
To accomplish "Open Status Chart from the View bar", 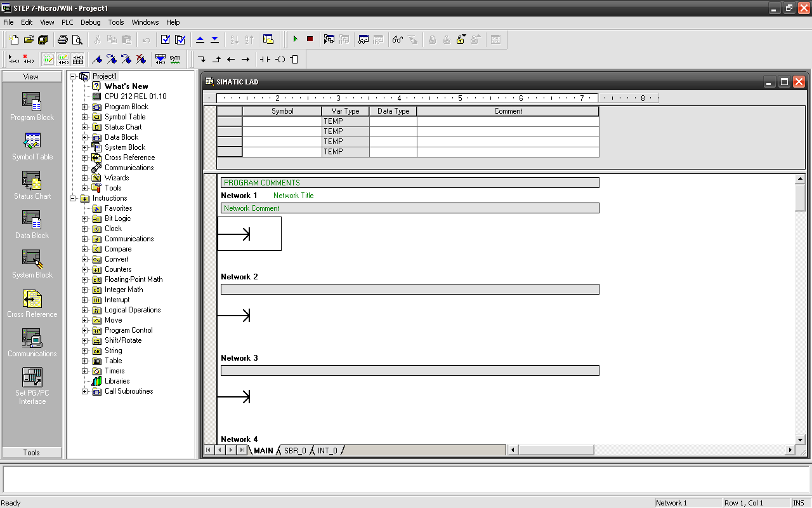I will 32,185.
